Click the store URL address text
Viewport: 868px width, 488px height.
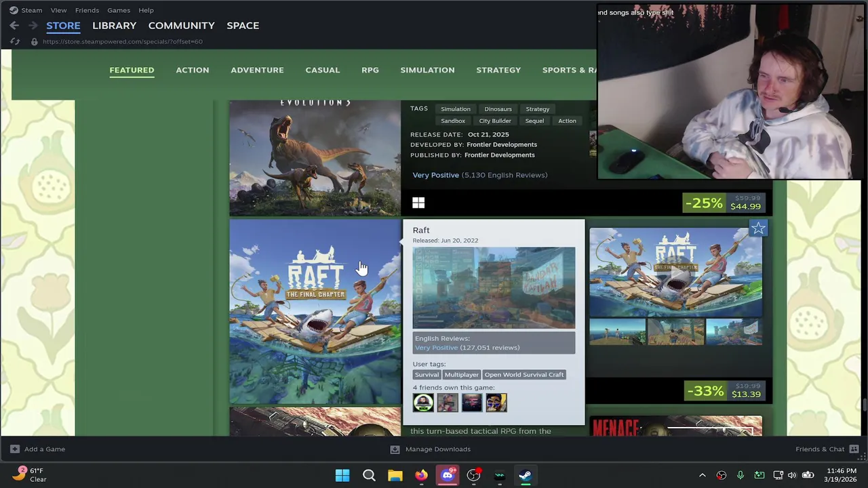click(x=123, y=41)
